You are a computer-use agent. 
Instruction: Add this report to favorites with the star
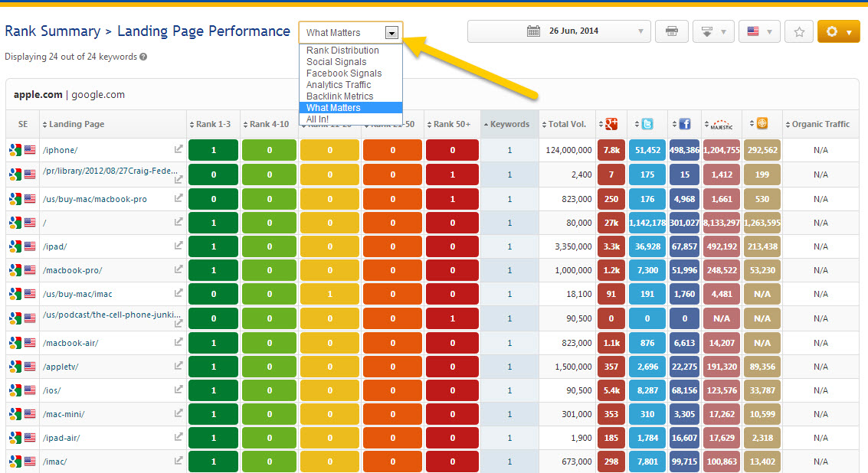799,31
